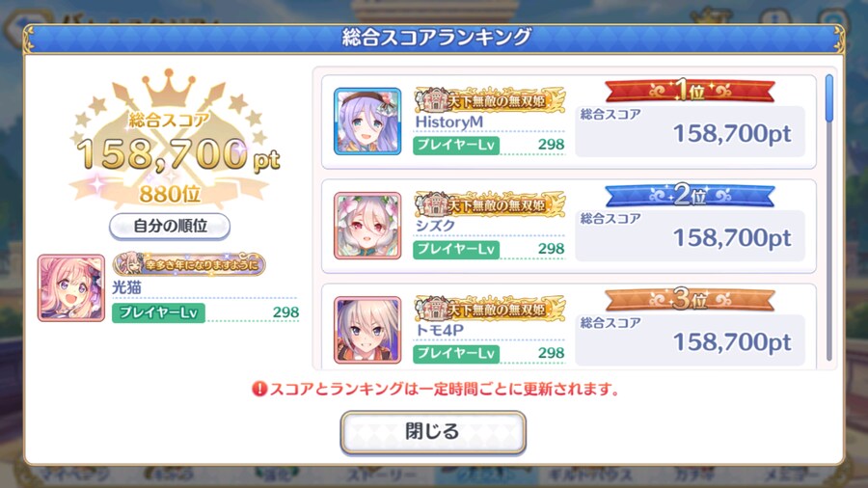Tap the 自分の順位 button
Screen dimensions: 868x488
pyautogui.click(x=170, y=226)
